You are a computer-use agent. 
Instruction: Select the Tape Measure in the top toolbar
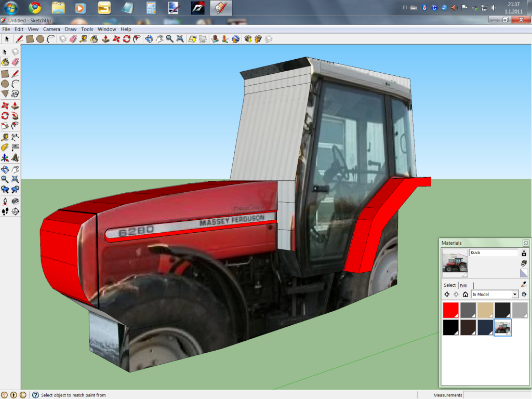point(84,39)
